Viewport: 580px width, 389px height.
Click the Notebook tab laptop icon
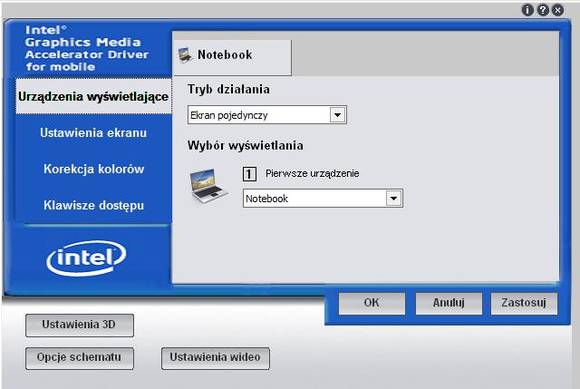point(185,55)
